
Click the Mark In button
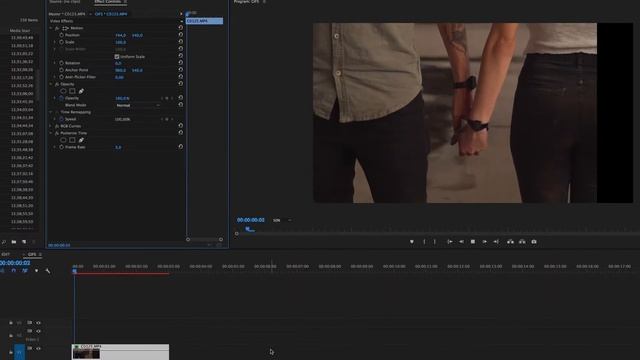(424, 242)
